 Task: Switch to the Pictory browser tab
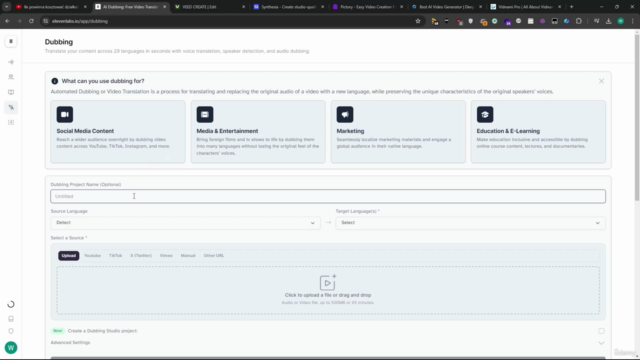click(367, 7)
